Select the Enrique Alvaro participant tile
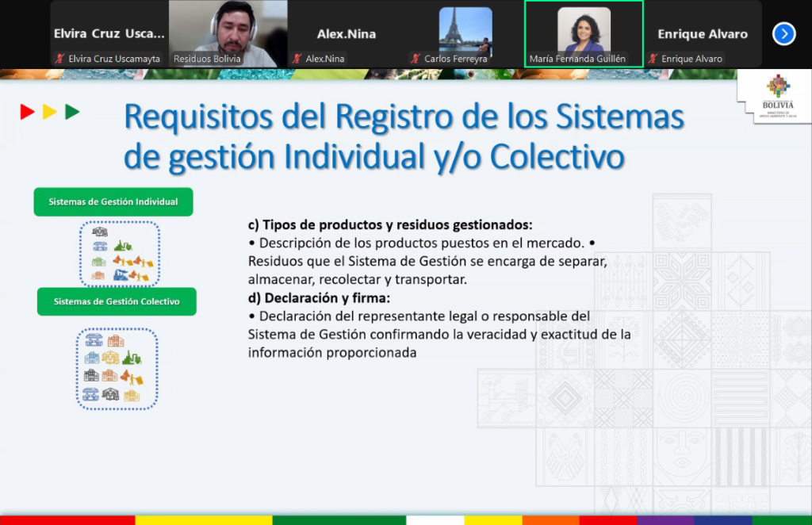The image size is (812, 525). coord(703,33)
